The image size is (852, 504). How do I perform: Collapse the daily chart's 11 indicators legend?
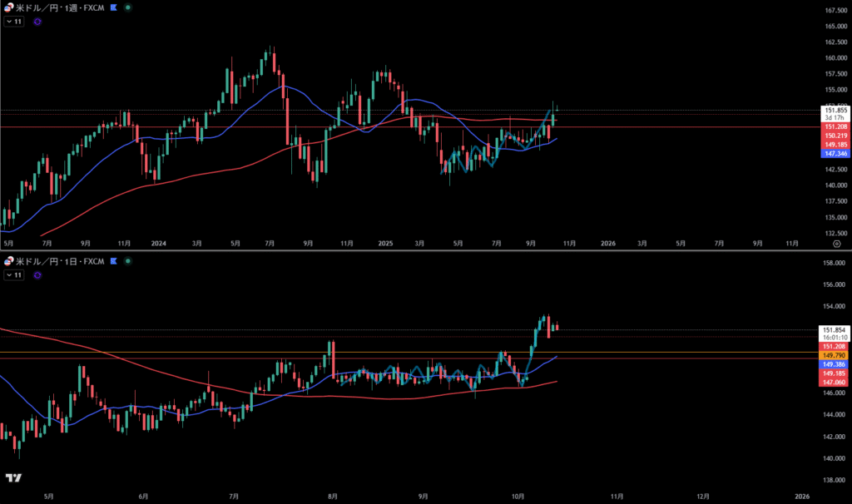(x=13, y=275)
